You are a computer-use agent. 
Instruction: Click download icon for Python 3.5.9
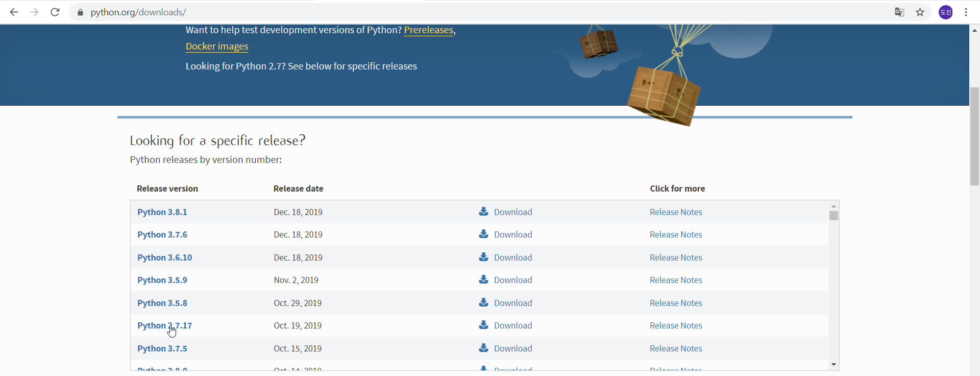pos(483,279)
